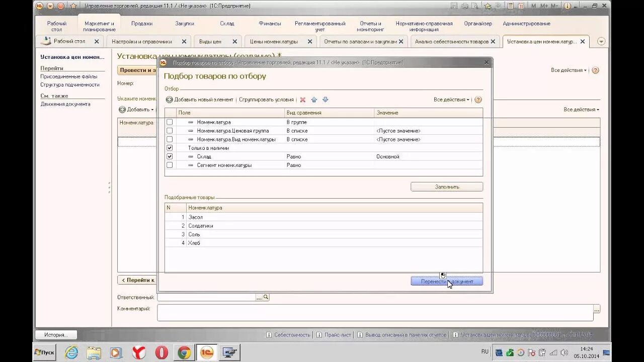Image resolution: width=644 pixels, height=362 pixels.
Task: Uncheck the Склад filter checkbox
Action: pos(170,156)
